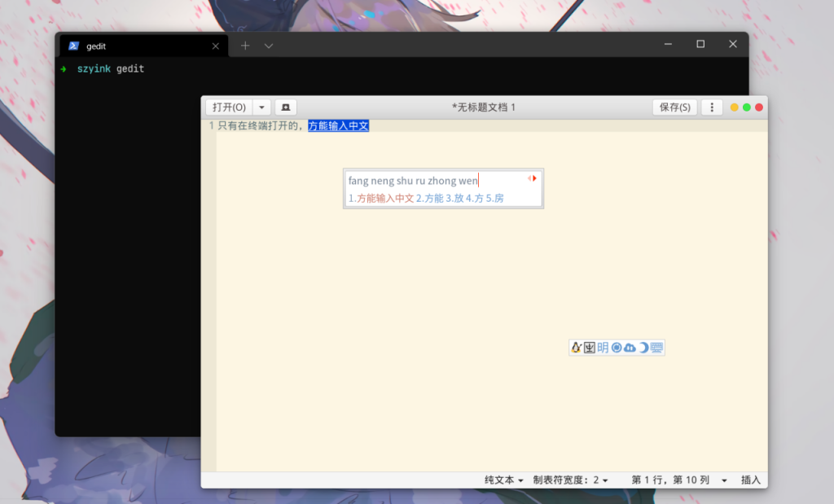This screenshot has width=834, height=504.
Task: Open the 制表符宽度: 2 dropdown
Action: click(x=570, y=480)
